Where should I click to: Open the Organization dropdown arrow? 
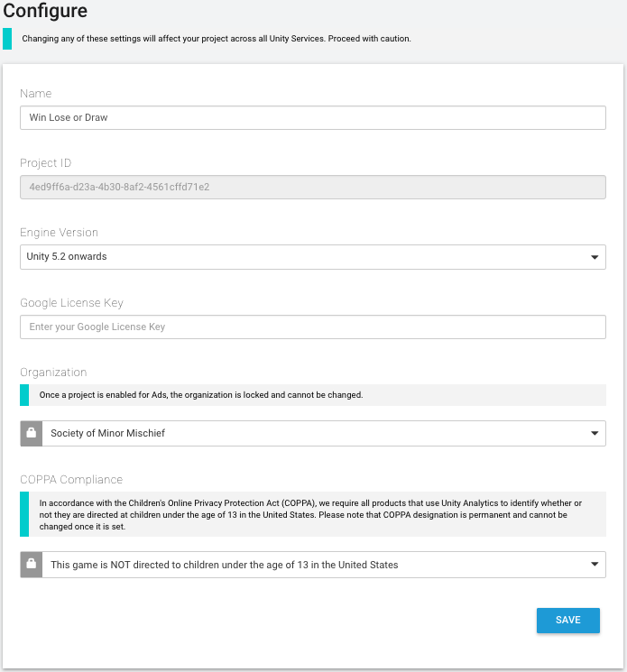(595, 433)
